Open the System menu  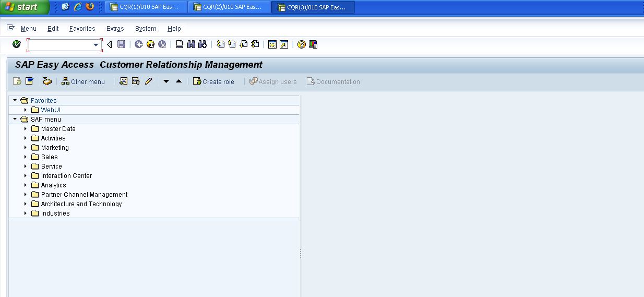146,29
